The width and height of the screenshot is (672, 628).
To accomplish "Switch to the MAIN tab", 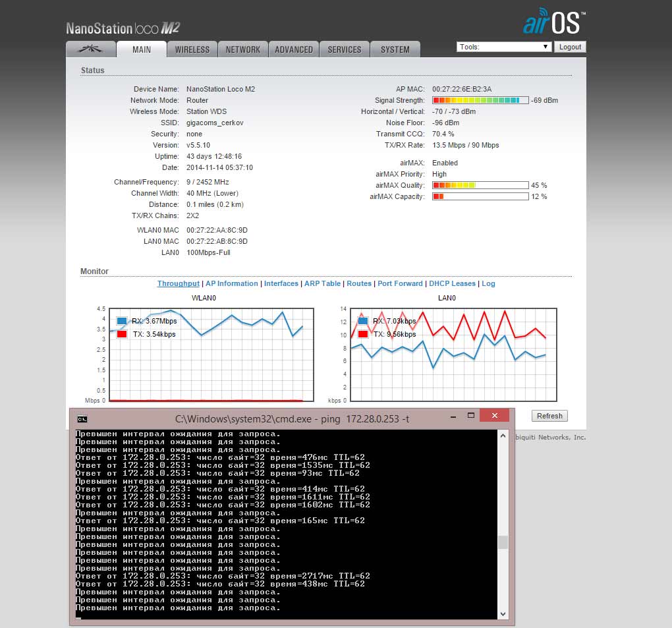I will tap(142, 49).
